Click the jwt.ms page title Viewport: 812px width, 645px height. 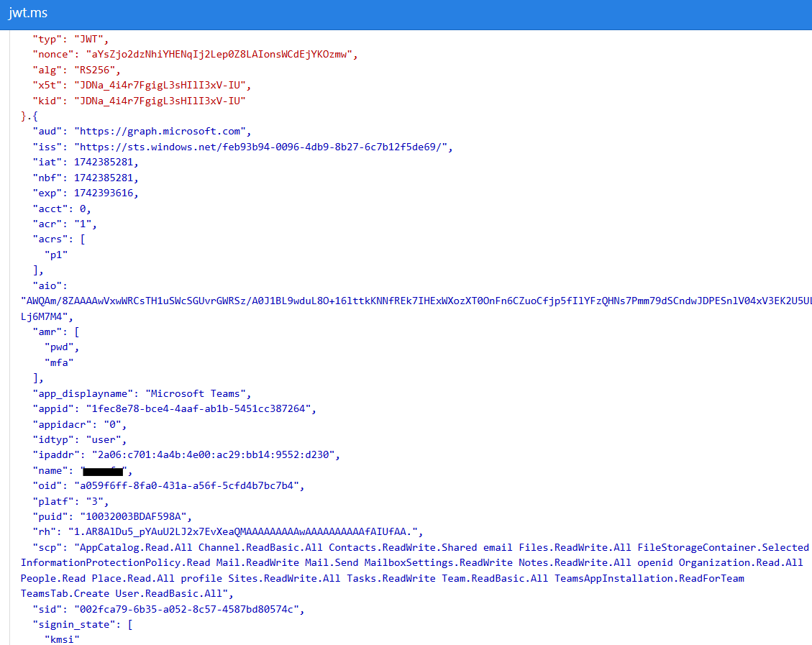coord(28,13)
